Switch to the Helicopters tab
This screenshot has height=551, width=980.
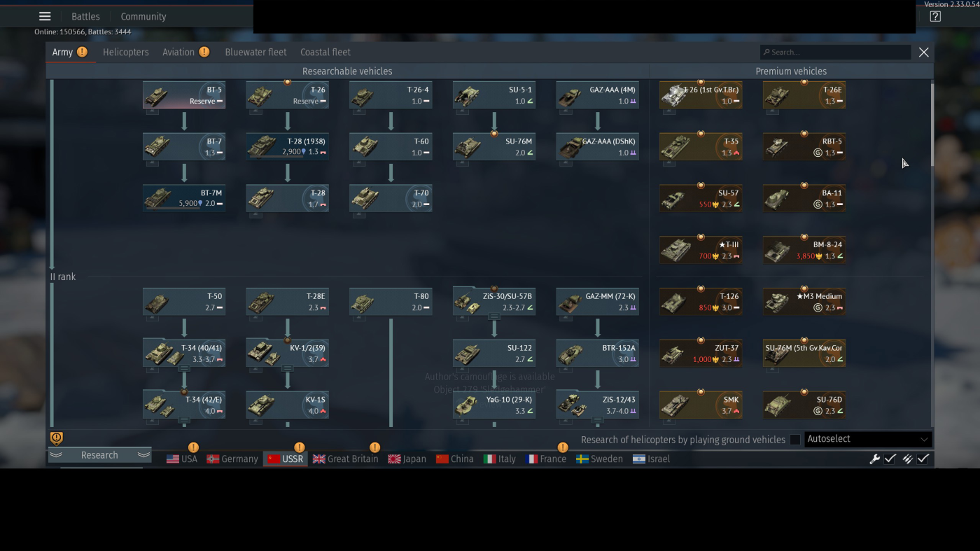126,52
